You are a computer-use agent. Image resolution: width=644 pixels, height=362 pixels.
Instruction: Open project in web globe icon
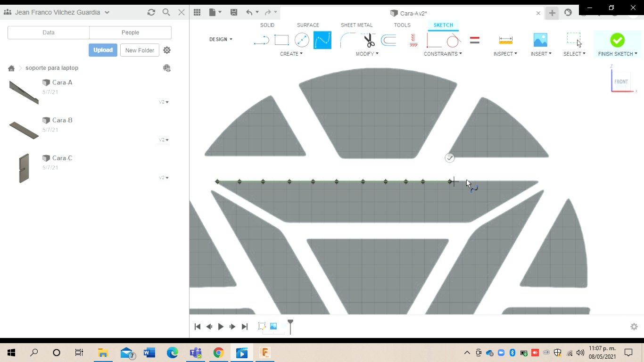pos(166,68)
